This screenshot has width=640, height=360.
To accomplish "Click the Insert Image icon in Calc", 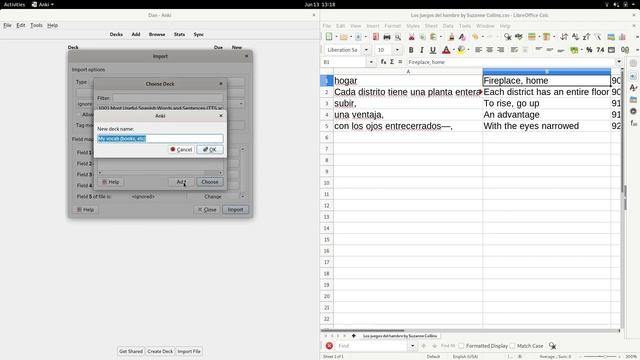I will tap(611, 37).
